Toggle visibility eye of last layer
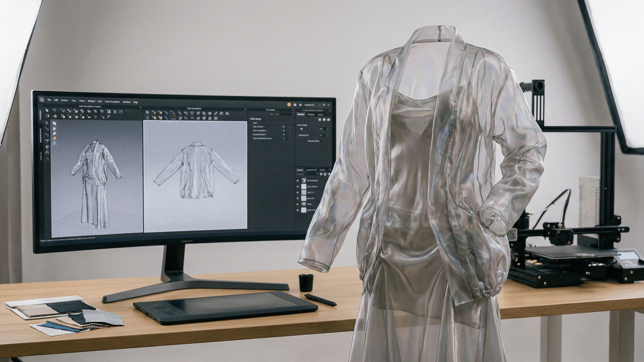This screenshot has height=362, width=644. pos(298,210)
